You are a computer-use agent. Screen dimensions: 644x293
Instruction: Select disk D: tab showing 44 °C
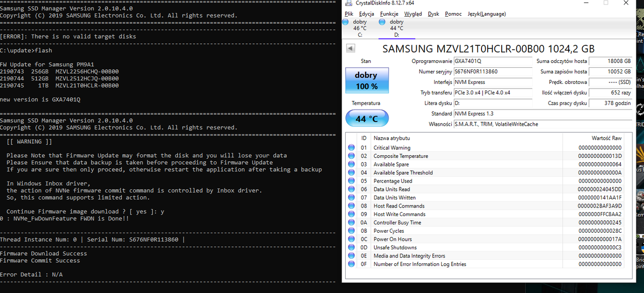tap(396, 28)
